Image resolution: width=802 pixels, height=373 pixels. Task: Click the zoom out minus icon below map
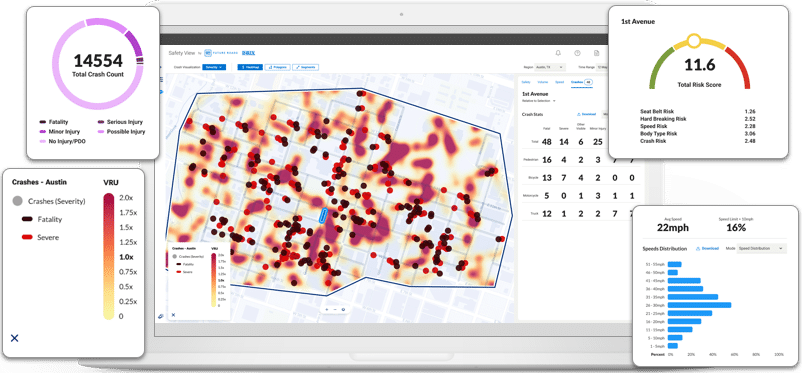(335, 309)
